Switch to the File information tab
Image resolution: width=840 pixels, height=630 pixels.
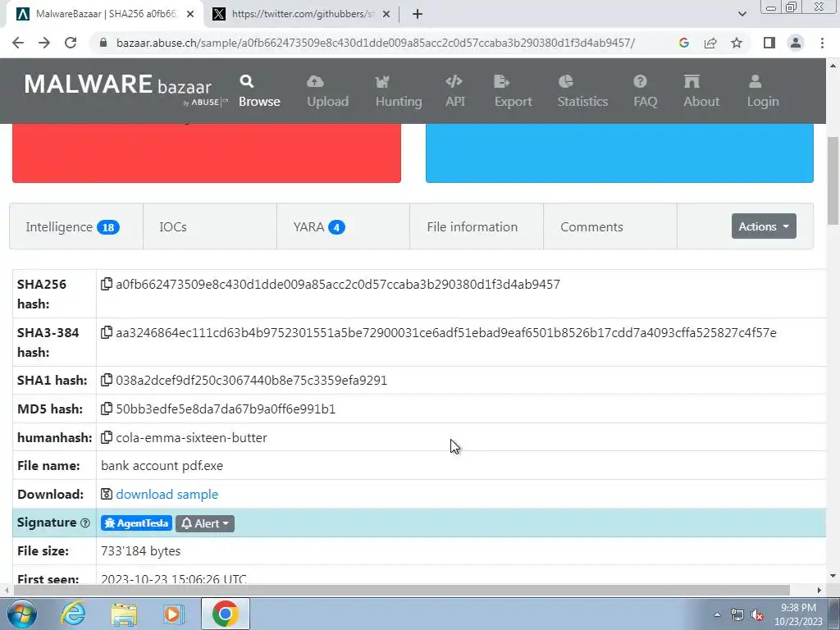477,226
